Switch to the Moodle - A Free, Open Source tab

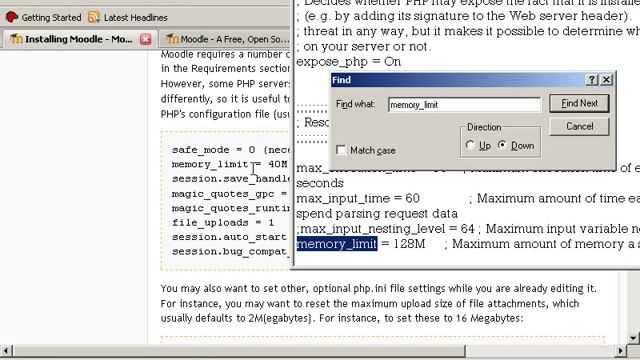tap(227, 39)
